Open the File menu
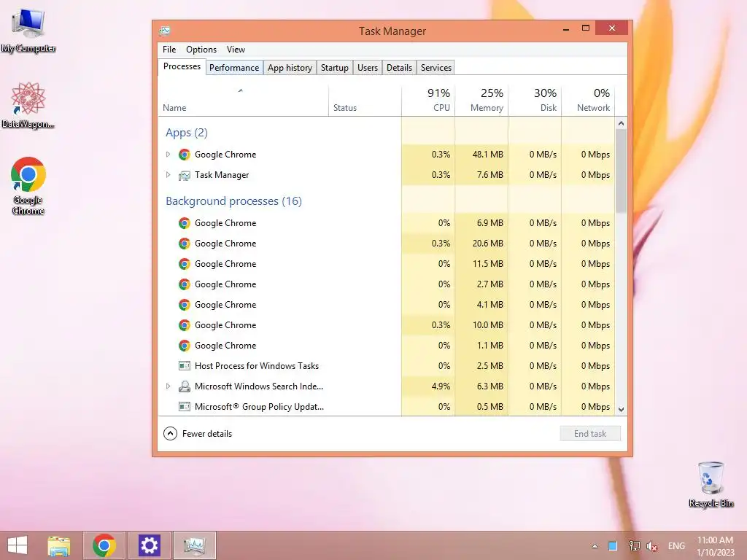747x560 pixels. click(169, 50)
